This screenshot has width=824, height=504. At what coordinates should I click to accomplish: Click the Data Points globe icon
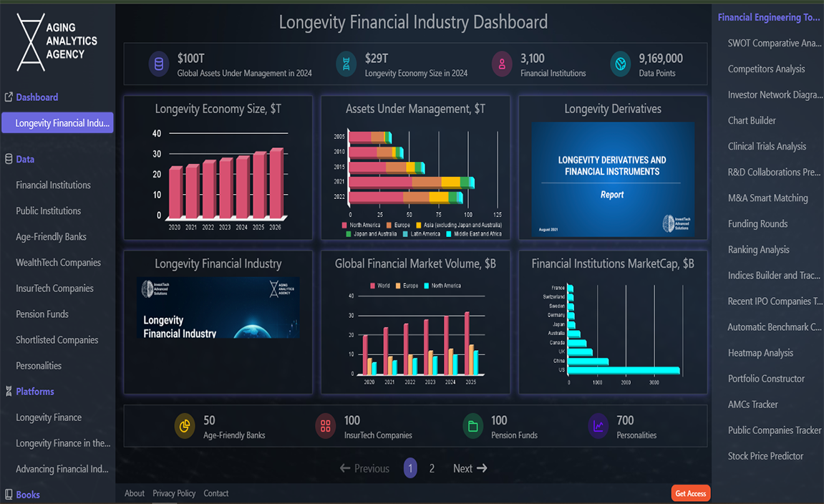point(620,64)
